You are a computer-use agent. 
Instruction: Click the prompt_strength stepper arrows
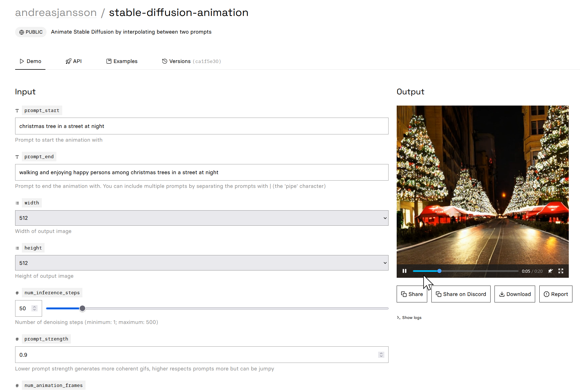381,355
